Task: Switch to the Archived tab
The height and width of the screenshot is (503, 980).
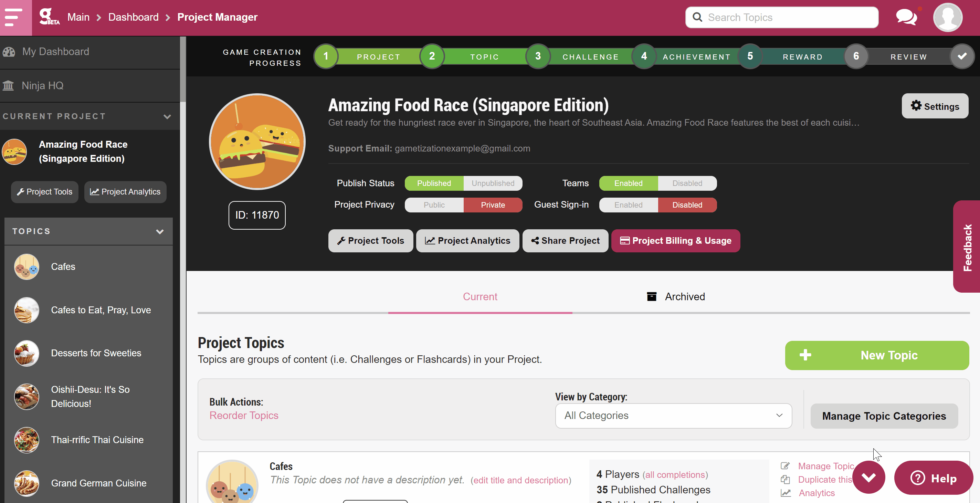Action: [x=676, y=297]
